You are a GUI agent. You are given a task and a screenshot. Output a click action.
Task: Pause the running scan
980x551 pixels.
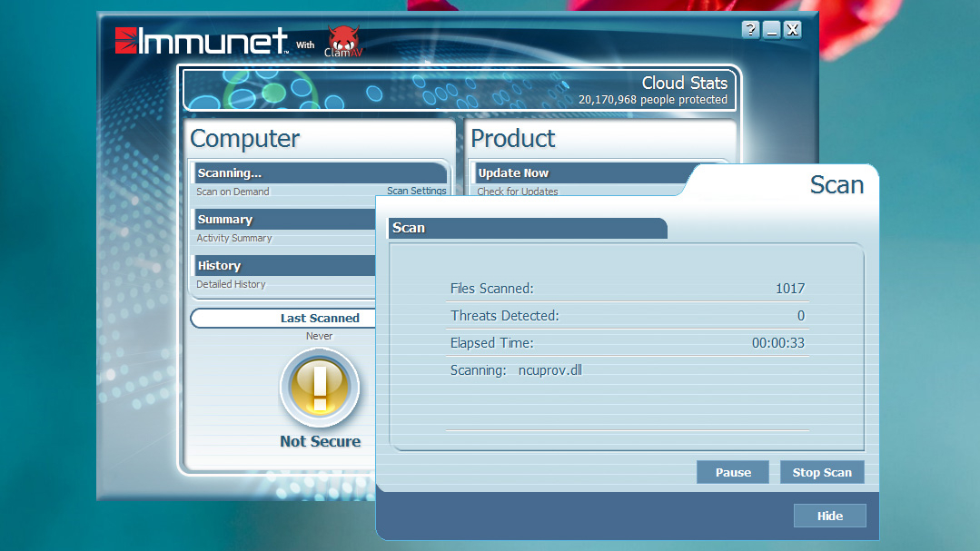(x=733, y=472)
